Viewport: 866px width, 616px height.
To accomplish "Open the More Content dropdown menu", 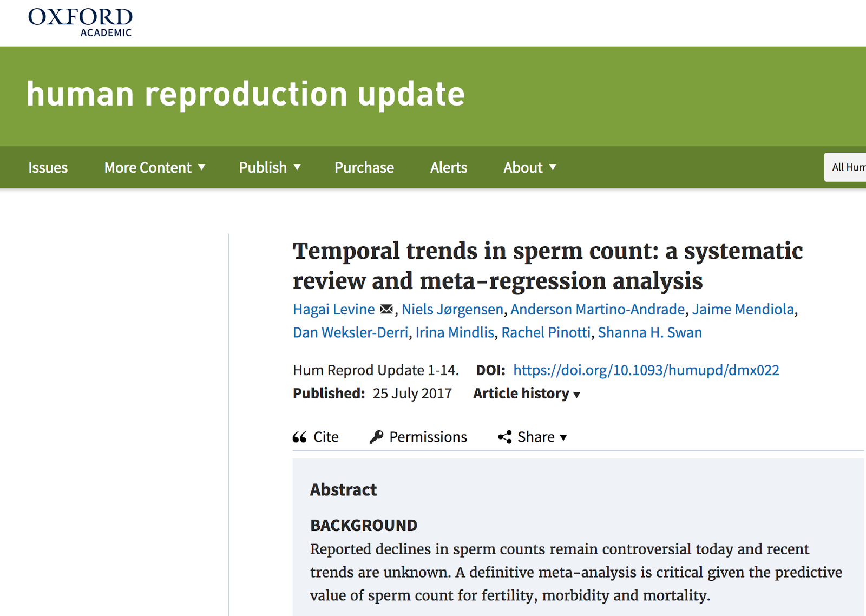I will tap(155, 168).
